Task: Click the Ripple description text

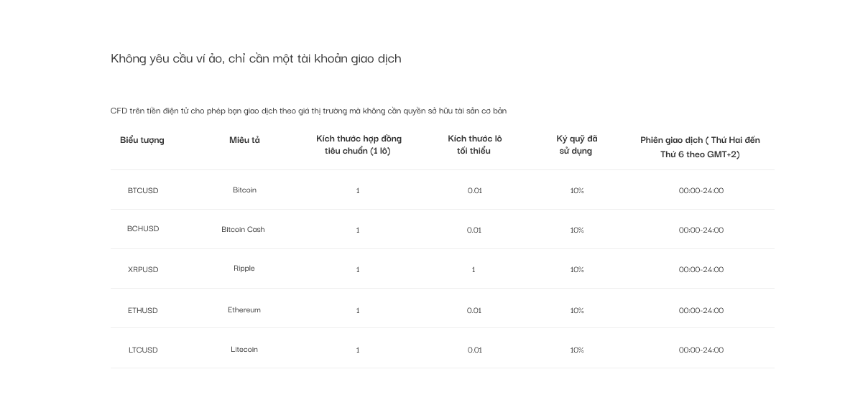Action: coord(244,268)
